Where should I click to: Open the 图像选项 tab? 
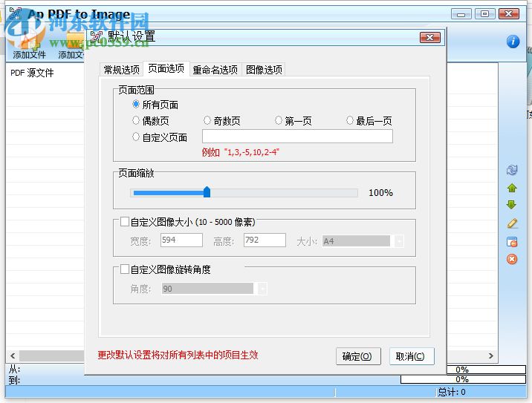264,70
